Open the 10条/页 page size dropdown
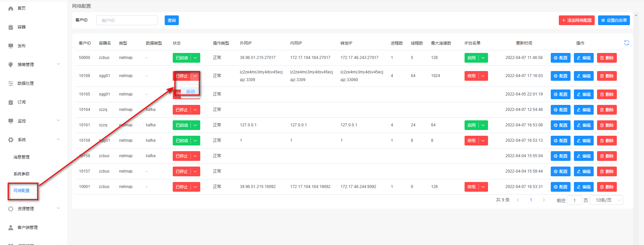Viewport: 644px width, 245px height. tap(606, 200)
